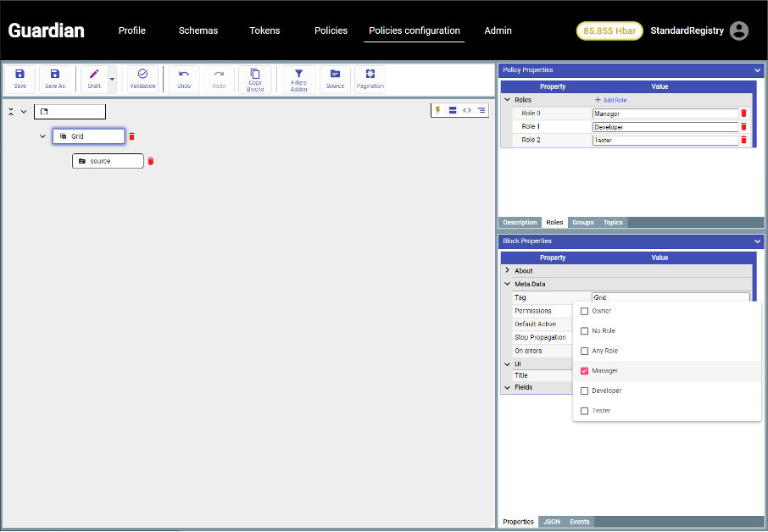Expand the About section in Block Properties
Screen dimensions: 768x532
tap(507, 271)
